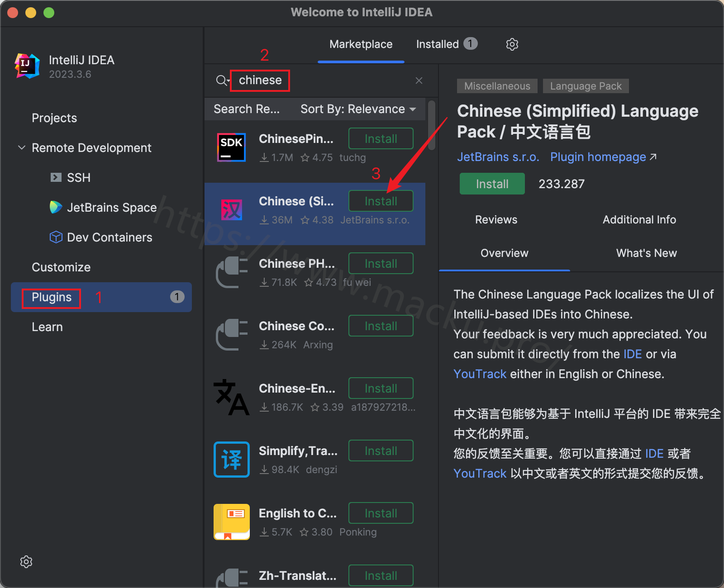Click the Miscellaneous tag
This screenshot has width=724, height=588.
click(x=497, y=86)
